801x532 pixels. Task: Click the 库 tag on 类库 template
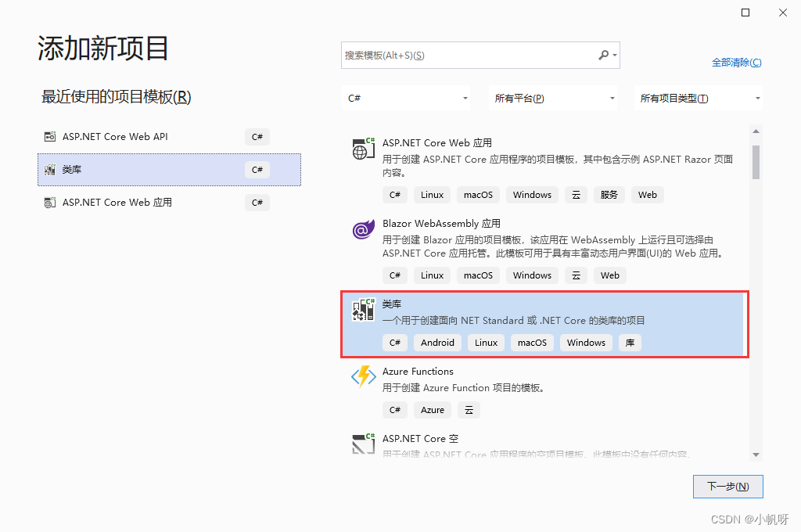tap(630, 343)
